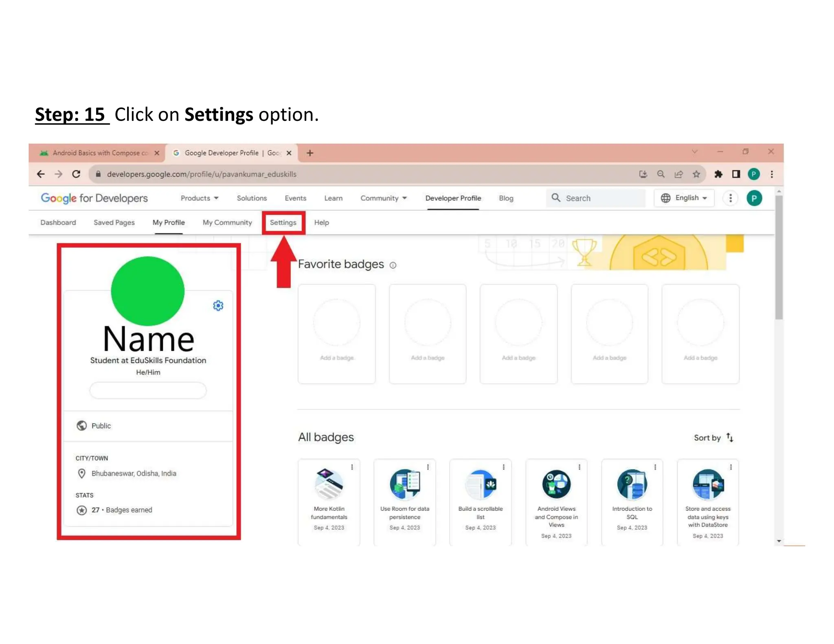Viewport: 834px width, 644px height.
Task: Switch to the Settings tab
Action: (x=283, y=223)
